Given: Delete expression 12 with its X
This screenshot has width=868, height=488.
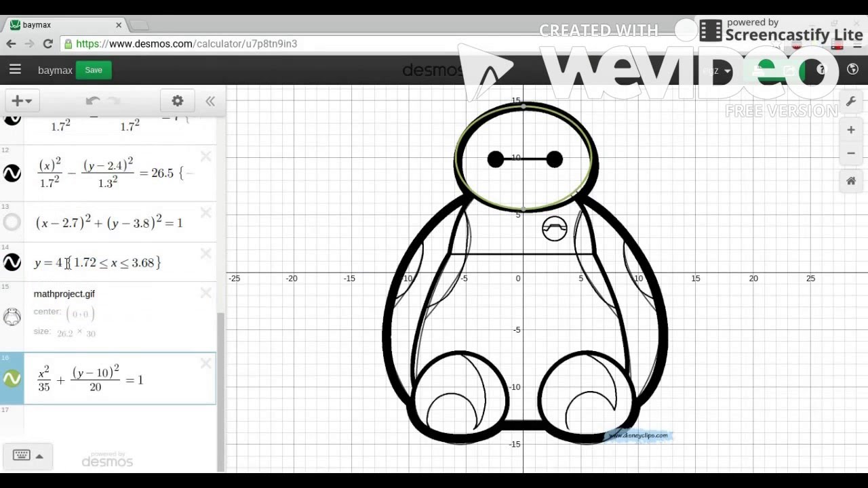Looking at the screenshot, I should pos(206,157).
